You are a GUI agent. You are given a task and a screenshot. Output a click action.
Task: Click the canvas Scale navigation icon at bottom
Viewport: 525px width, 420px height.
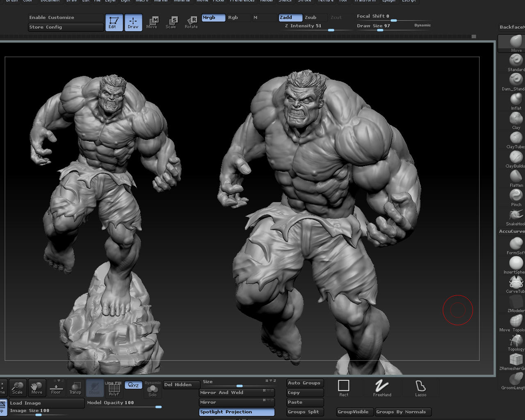[x=18, y=387]
